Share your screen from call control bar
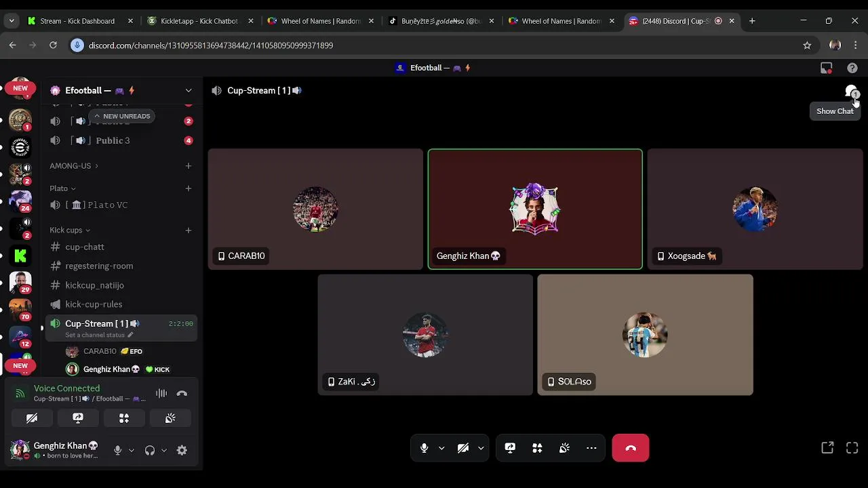Image resolution: width=868 pixels, height=488 pixels. tap(510, 448)
